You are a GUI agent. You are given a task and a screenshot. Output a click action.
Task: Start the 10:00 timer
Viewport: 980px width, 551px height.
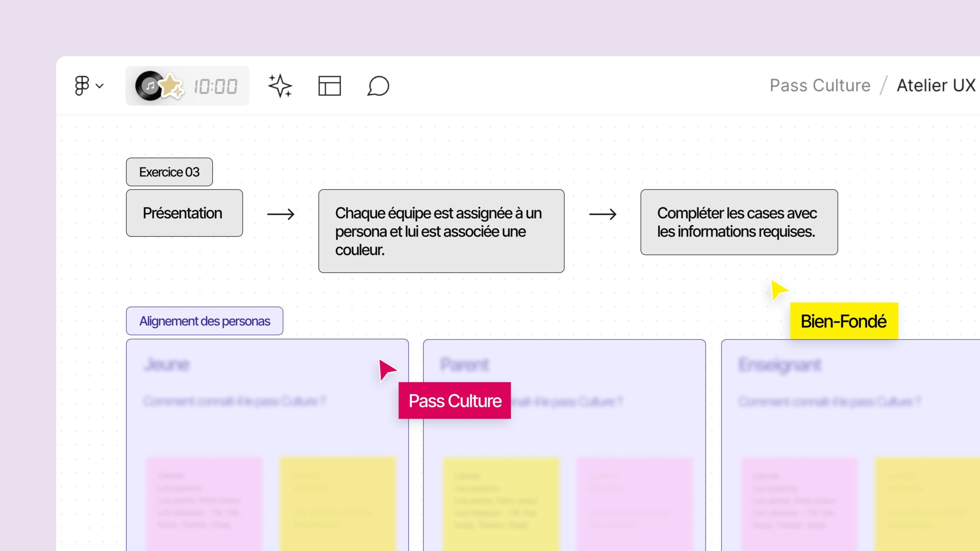pyautogui.click(x=216, y=86)
